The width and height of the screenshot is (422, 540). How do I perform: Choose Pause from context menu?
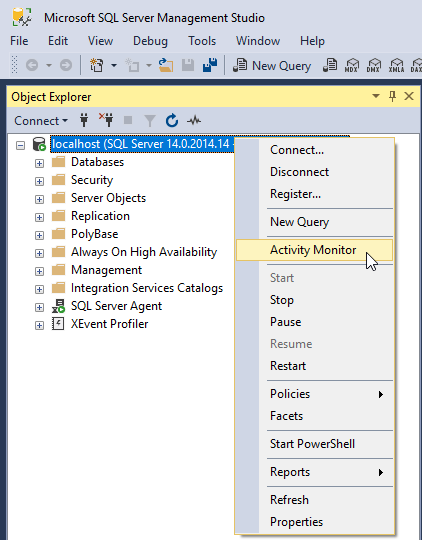point(314,322)
